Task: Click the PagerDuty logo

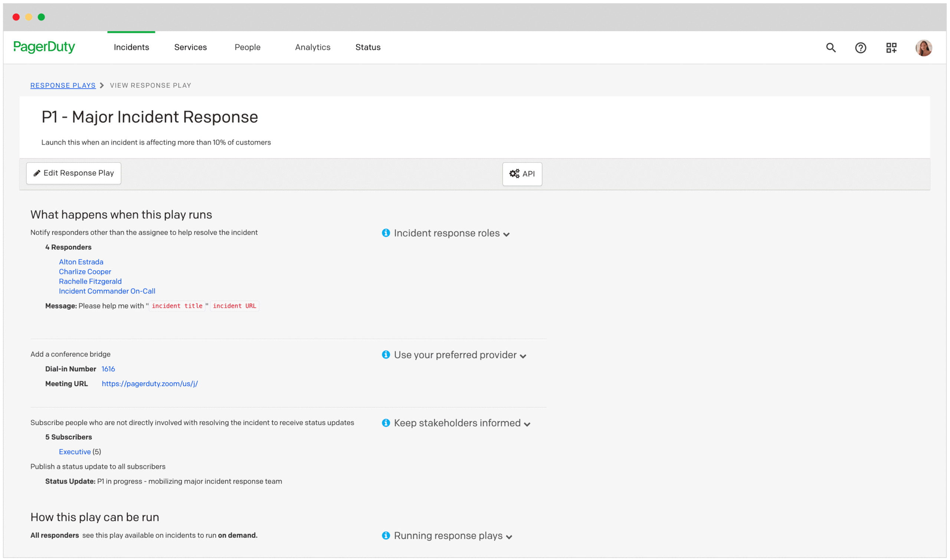Action: pos(44,47)
